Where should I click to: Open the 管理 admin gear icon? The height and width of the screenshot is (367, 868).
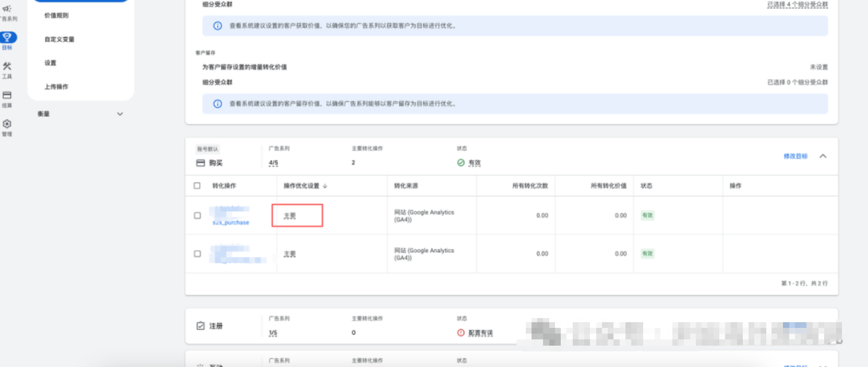click(x=7, y=124)
